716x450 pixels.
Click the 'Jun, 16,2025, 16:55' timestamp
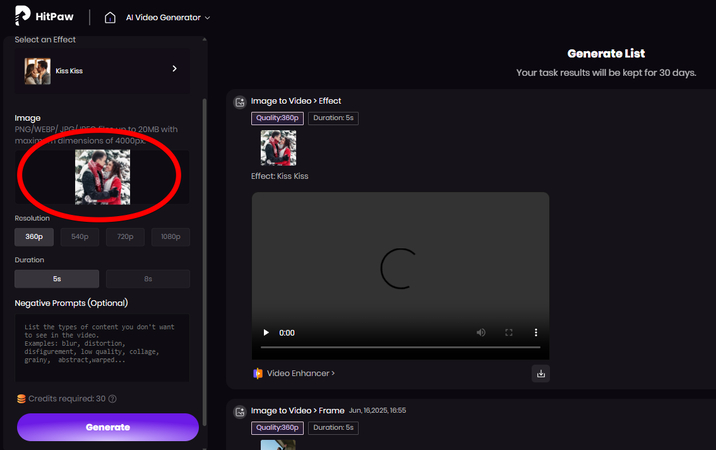coord(378,410)
